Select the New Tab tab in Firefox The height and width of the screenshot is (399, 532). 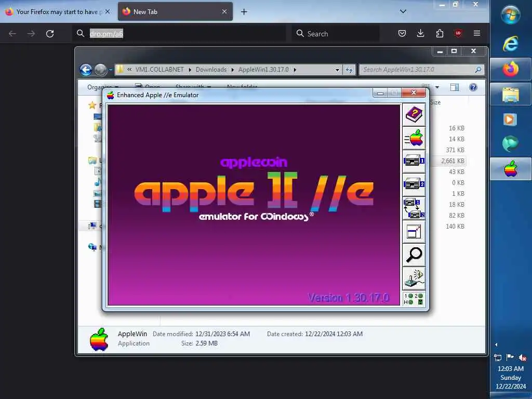pos(175,11)
